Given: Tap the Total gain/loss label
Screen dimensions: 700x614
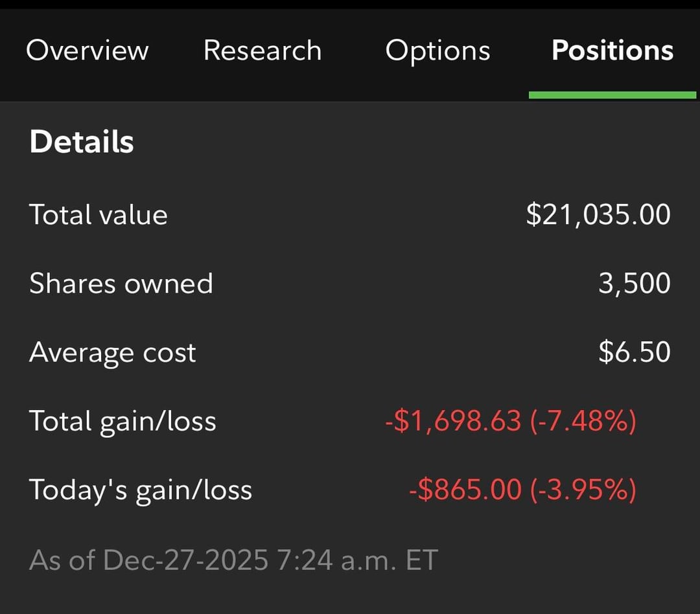Looking at the screenshot, I should (x=122, y=421).
